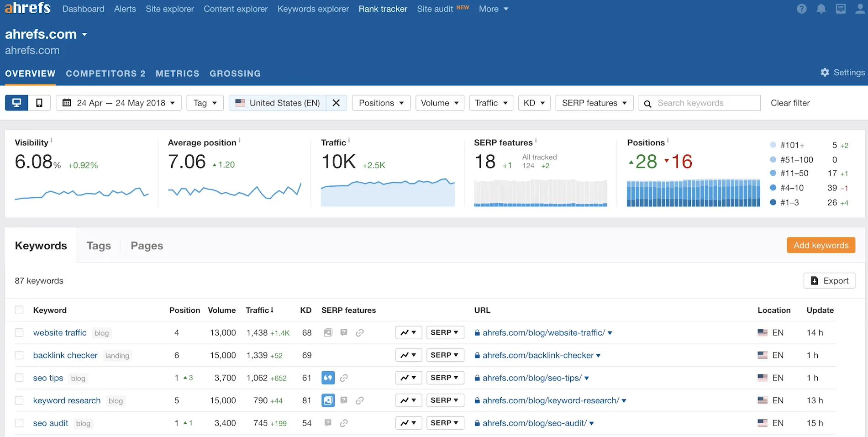Open the date range dropdown
Image resolution: width=868 pixels, height=437 pixels.
pos(119,103)
